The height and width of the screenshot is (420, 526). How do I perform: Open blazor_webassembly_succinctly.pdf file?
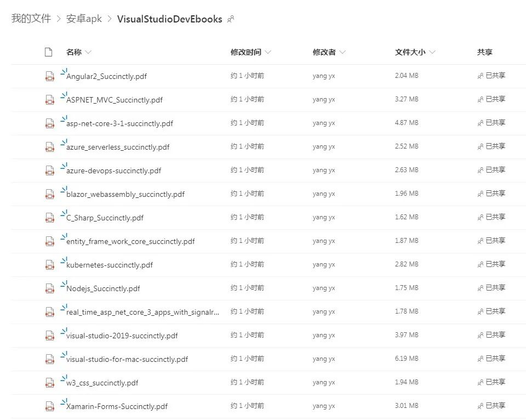125,194
